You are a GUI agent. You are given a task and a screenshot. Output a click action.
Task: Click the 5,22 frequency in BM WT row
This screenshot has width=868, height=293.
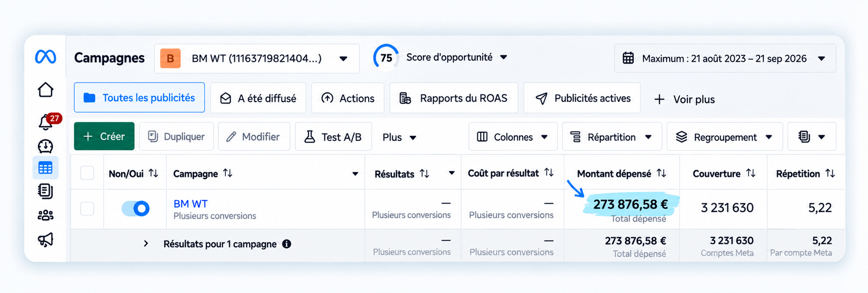point(820,208)
